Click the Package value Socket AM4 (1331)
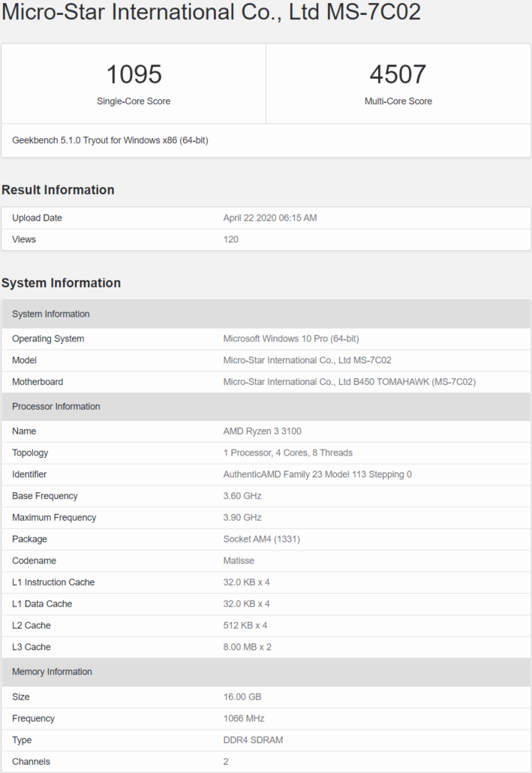 coord(262,540)
